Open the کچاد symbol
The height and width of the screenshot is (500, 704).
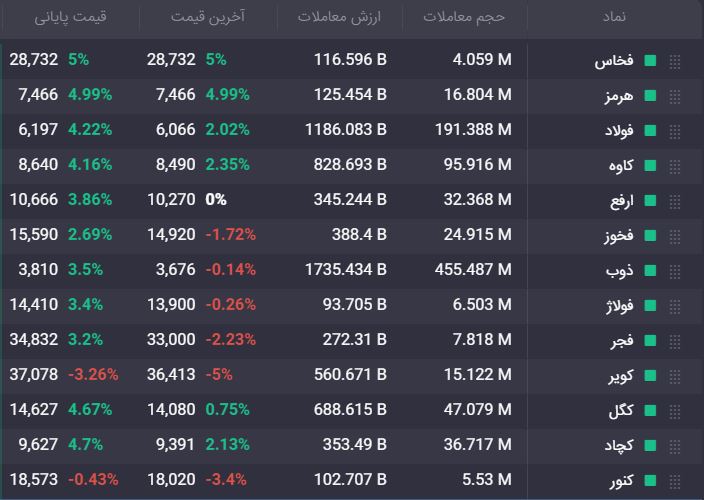(x=619, y=445)
